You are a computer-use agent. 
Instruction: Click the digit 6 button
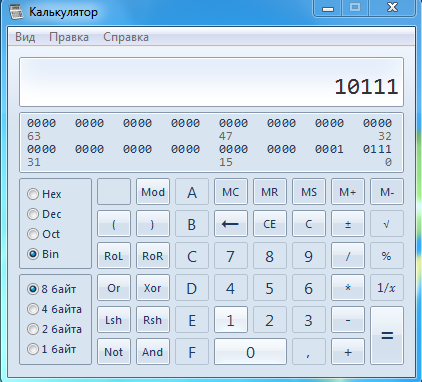coord(309,288)
